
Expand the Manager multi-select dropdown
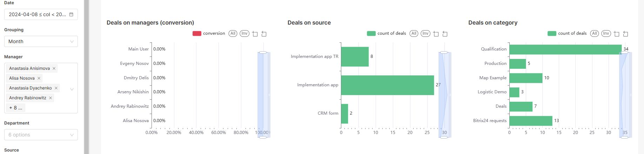[x=72, y=89]
